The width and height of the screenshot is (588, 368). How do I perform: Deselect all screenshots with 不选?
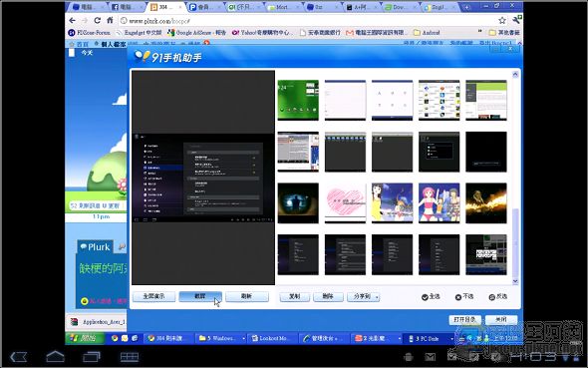click(x=463, y=297)
